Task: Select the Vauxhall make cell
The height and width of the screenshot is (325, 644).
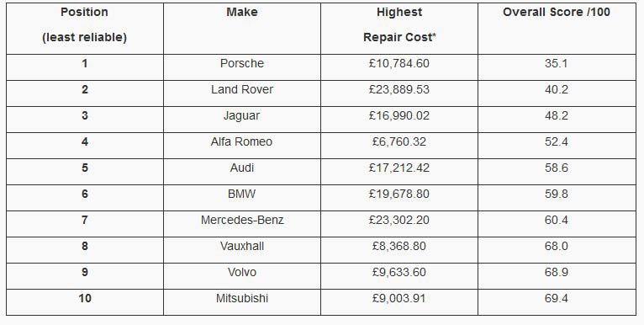Action: click(242, 250)
